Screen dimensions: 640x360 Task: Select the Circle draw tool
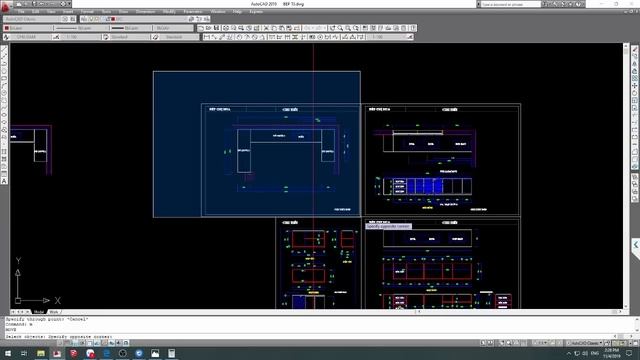coord(4,93)
